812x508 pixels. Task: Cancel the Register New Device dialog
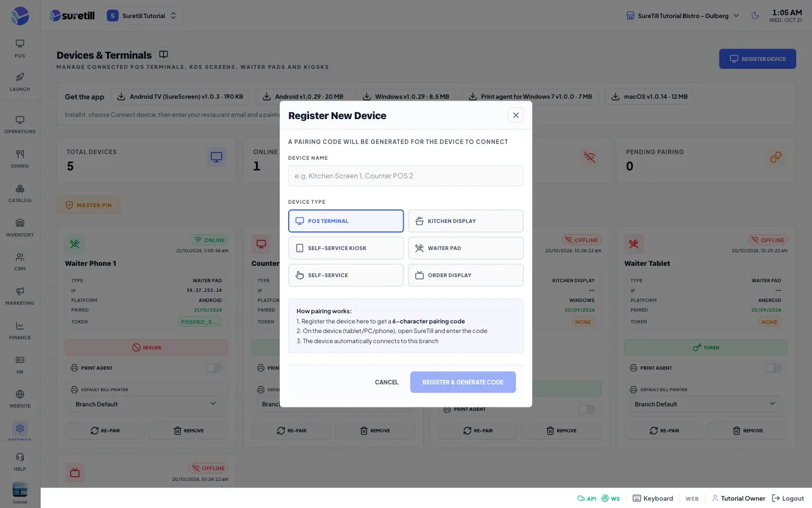tap(387, 382)
